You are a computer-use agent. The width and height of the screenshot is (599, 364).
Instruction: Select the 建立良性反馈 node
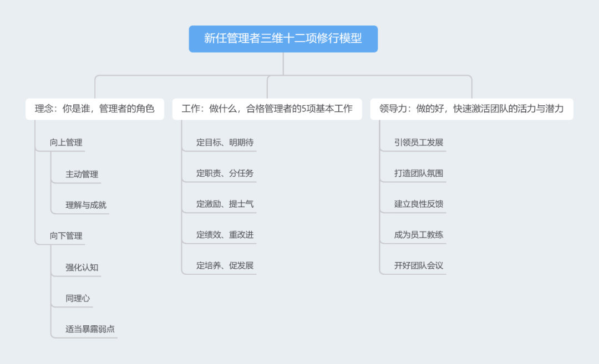[x=419, y=204]
